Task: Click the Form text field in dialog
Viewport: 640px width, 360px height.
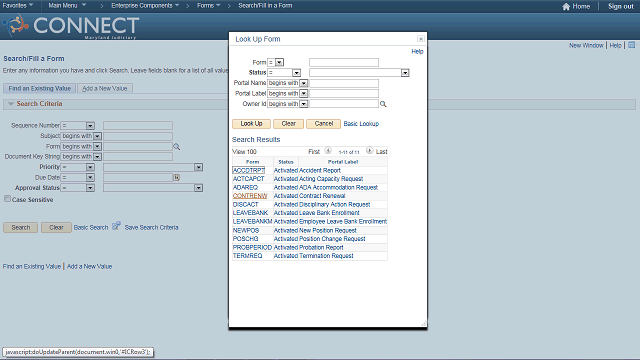Action: point(344,62)
